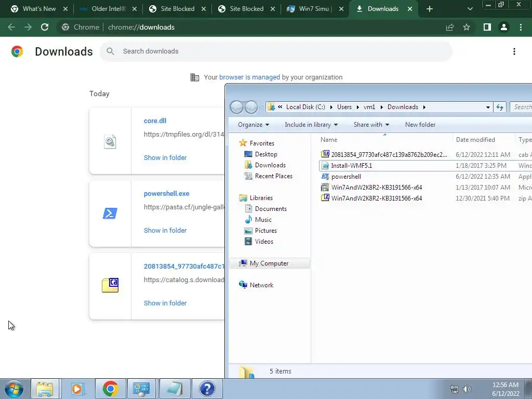This screenshot has height=399, width=532.
Task: Bookmark this page with star icon
Action: pos(467,27)
